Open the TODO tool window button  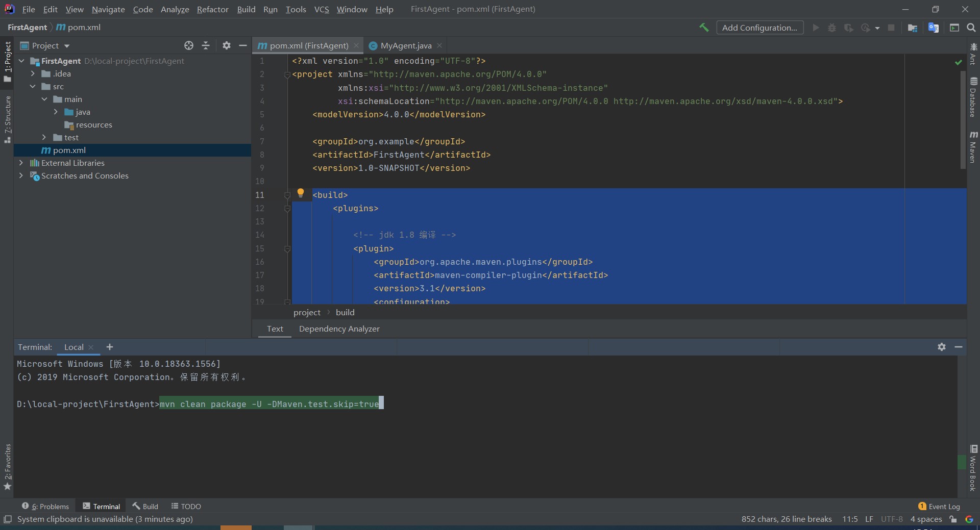point(186,506)
